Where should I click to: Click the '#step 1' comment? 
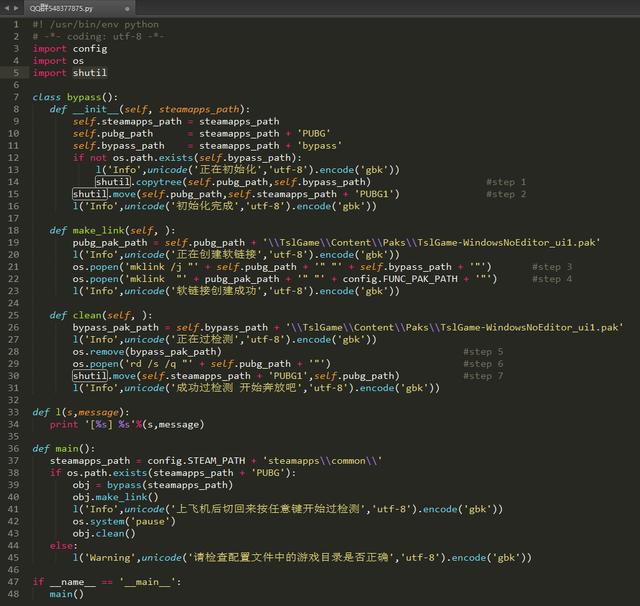pyautogui.click(x=506, y=182)
